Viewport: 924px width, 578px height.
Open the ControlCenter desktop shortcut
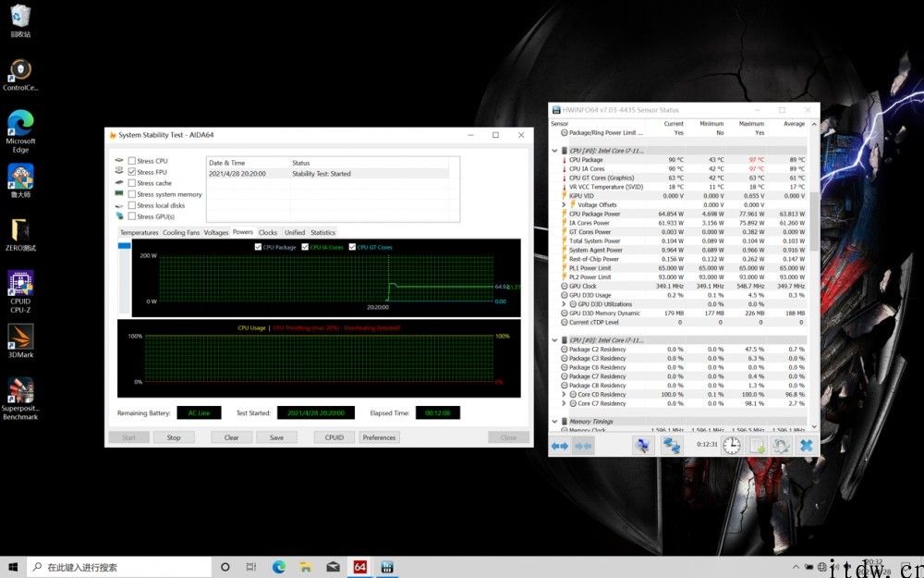[20, 75]
